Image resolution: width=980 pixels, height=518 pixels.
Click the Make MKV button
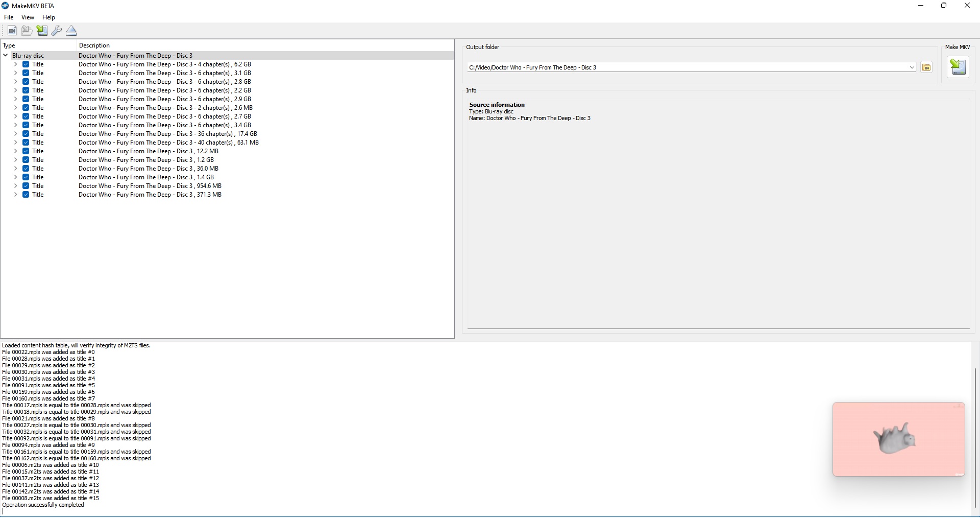coord(958,67)
